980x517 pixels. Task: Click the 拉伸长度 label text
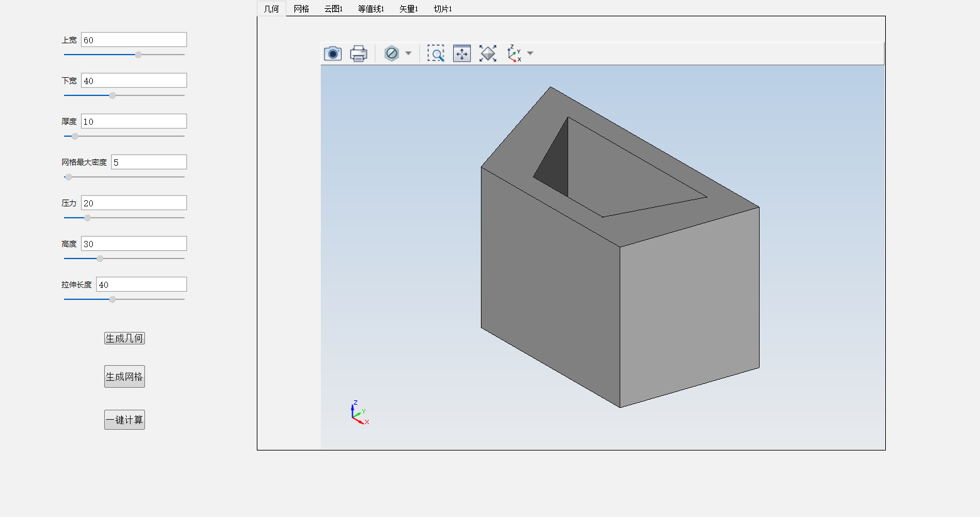77,285
